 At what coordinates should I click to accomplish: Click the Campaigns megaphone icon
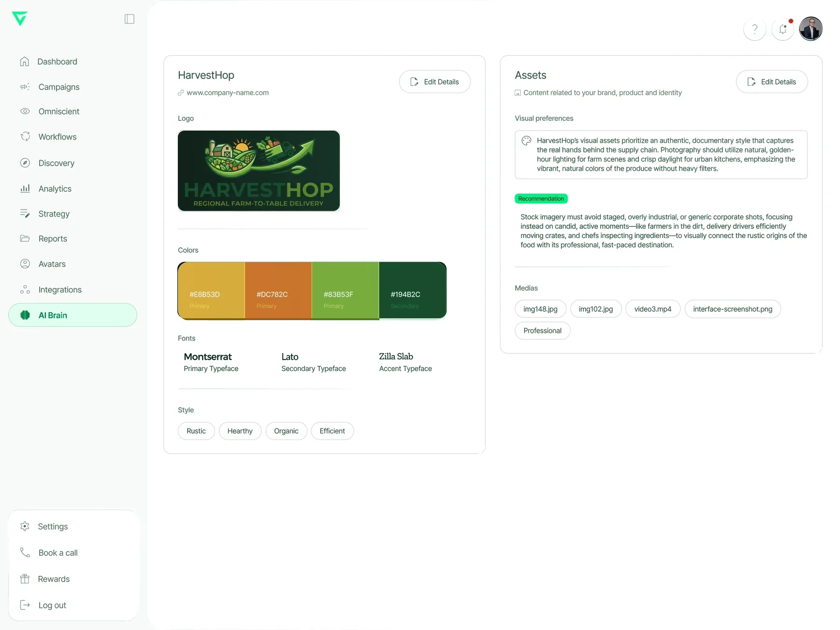[25, 87]
